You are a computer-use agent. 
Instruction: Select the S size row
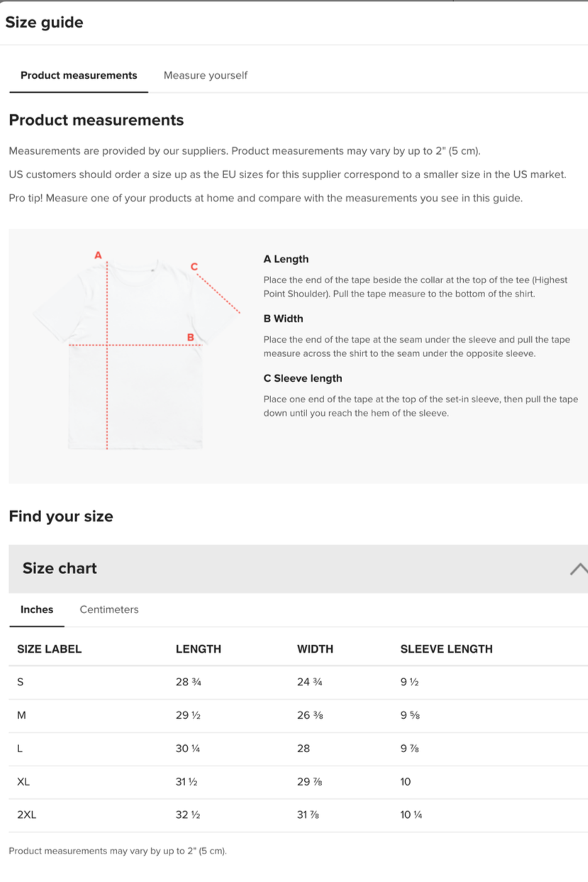[298, 683]
